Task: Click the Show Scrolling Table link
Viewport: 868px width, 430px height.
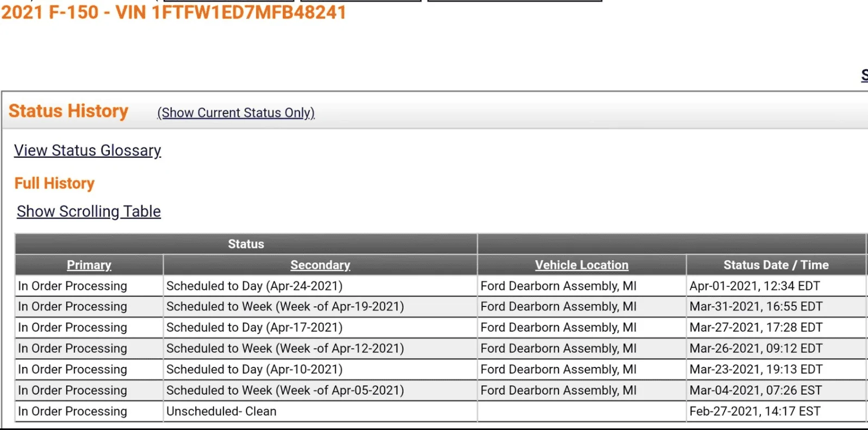Action: (x=88, y=211)
